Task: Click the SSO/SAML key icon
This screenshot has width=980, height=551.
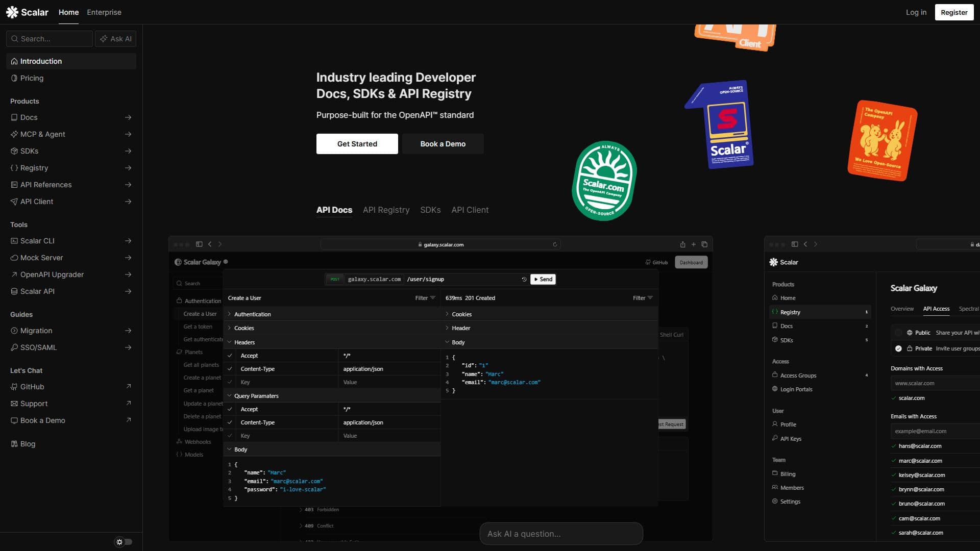Action: click(x=14, y=347)
